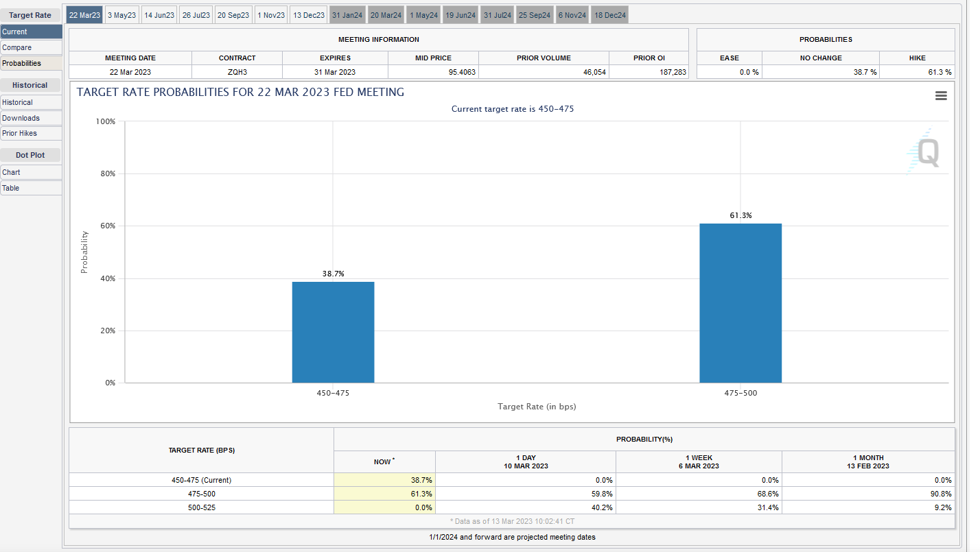Select the 14 Jun23 meeting tab
The height and width of the screenshot is (552, 980).
159,15
